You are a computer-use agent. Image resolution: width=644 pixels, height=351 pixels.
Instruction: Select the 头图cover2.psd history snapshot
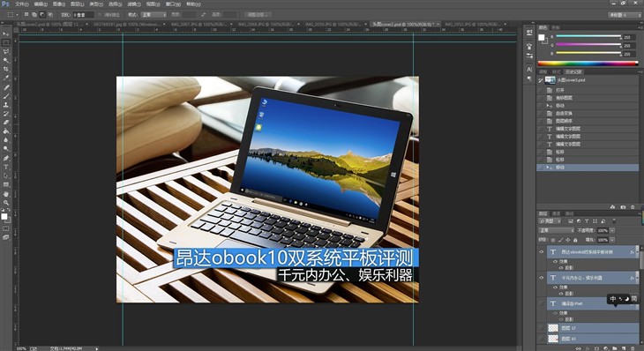pyautogui.click(x=588, y=80)
